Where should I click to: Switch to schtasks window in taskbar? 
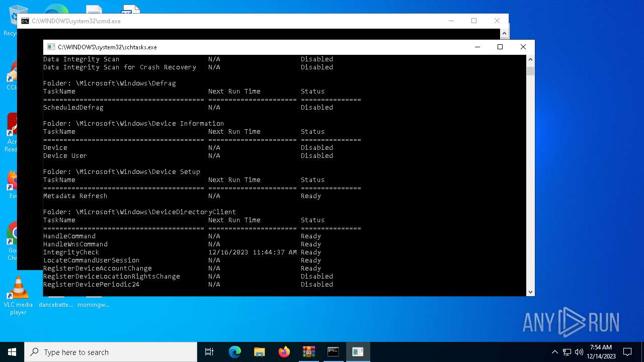click(x=358, y=352)
